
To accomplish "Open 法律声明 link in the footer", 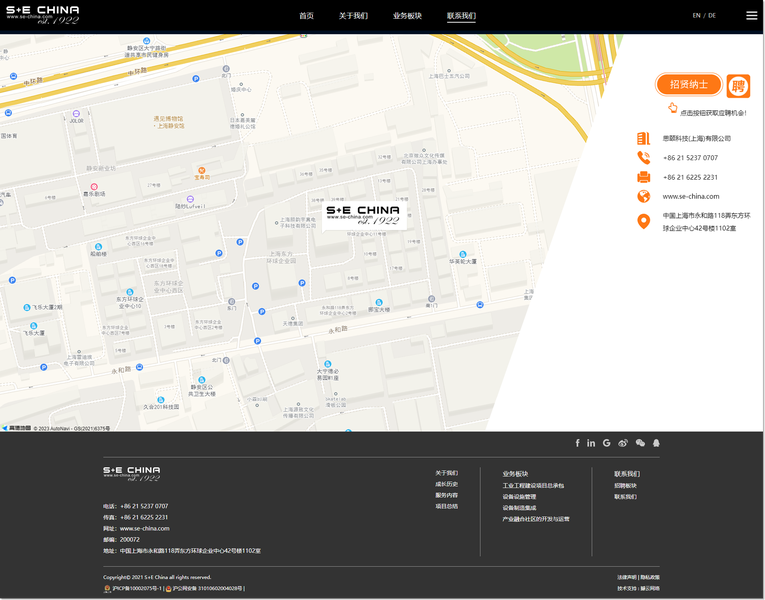I will click(626, 578).
